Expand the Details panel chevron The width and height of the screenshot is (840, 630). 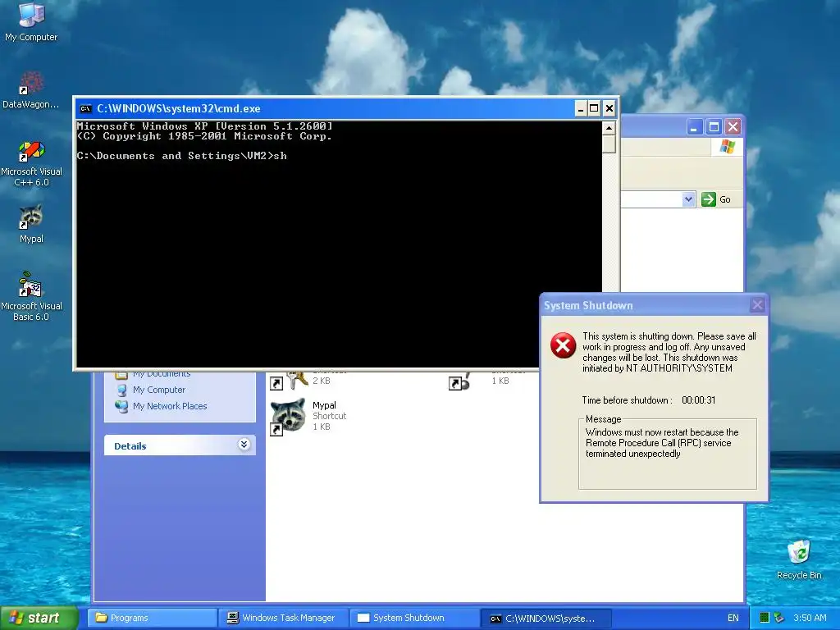(244, 445)
